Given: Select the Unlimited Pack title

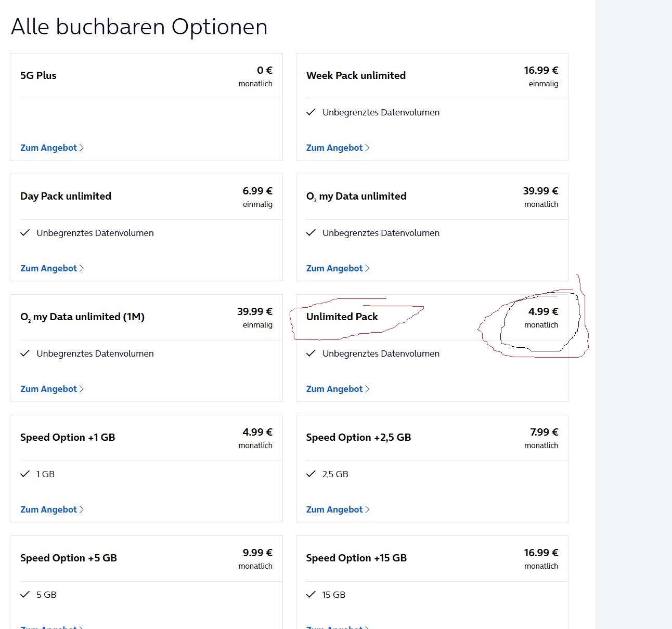Looking at the screenshot, I should [x=342, y=317].
